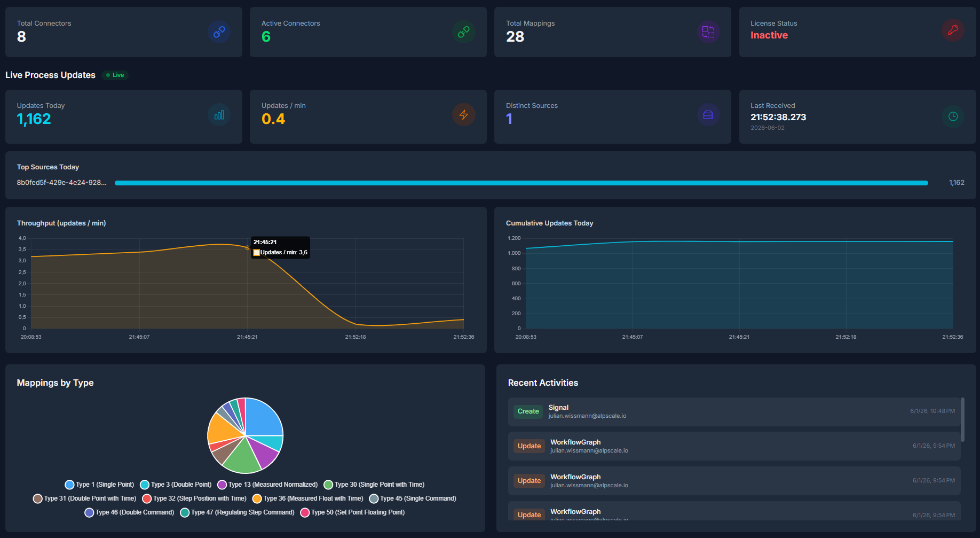The width and height of the screenshot is (980, 538).
Task: Click the Live status badge
Action: point(115,75)
